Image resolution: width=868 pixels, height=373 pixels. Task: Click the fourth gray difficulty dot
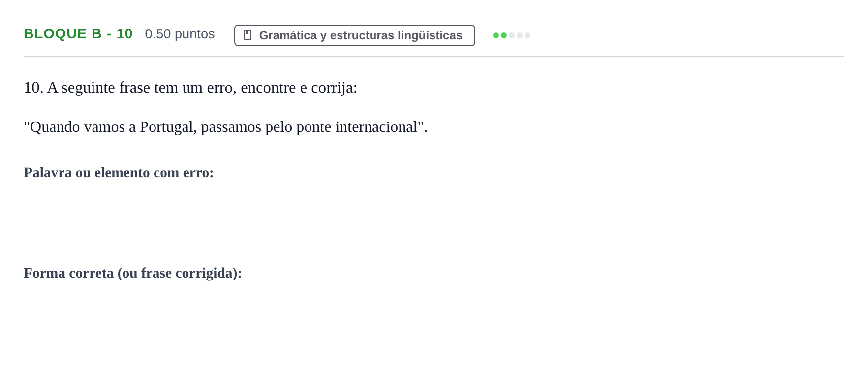(520, 35)
